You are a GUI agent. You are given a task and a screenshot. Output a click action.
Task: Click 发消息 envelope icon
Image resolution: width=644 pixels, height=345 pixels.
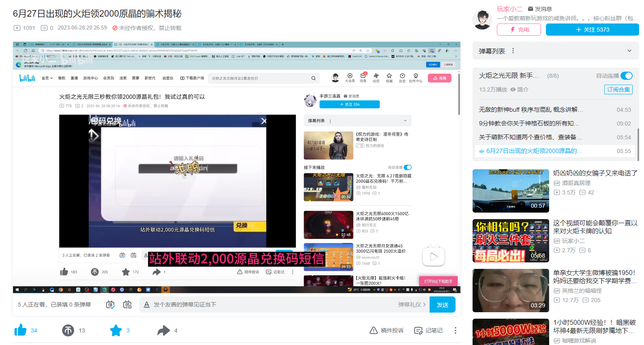pos(530,9)
